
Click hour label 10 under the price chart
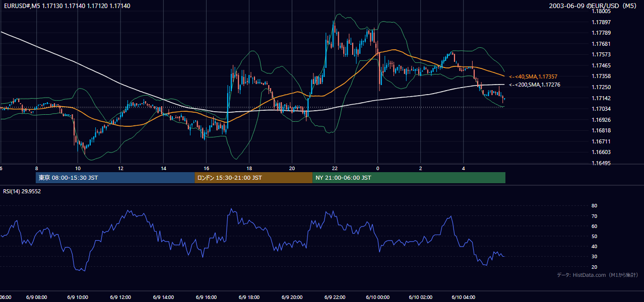point(78,168)
